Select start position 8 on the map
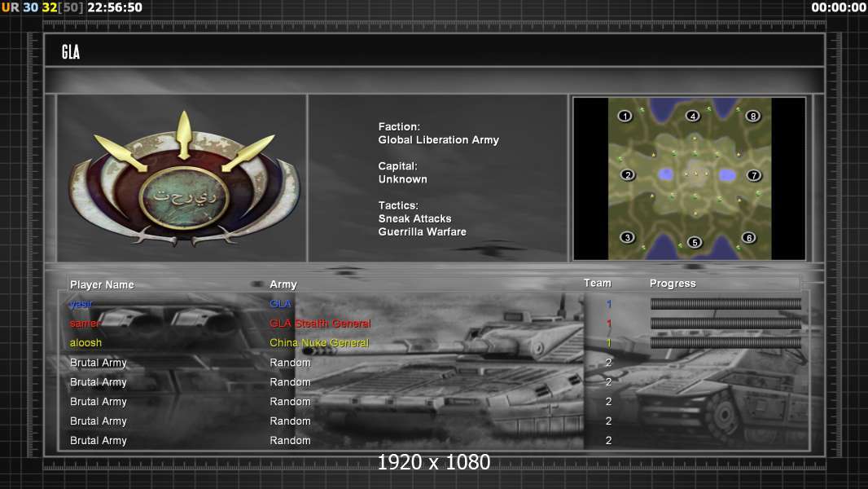 [x=753, y=116]
